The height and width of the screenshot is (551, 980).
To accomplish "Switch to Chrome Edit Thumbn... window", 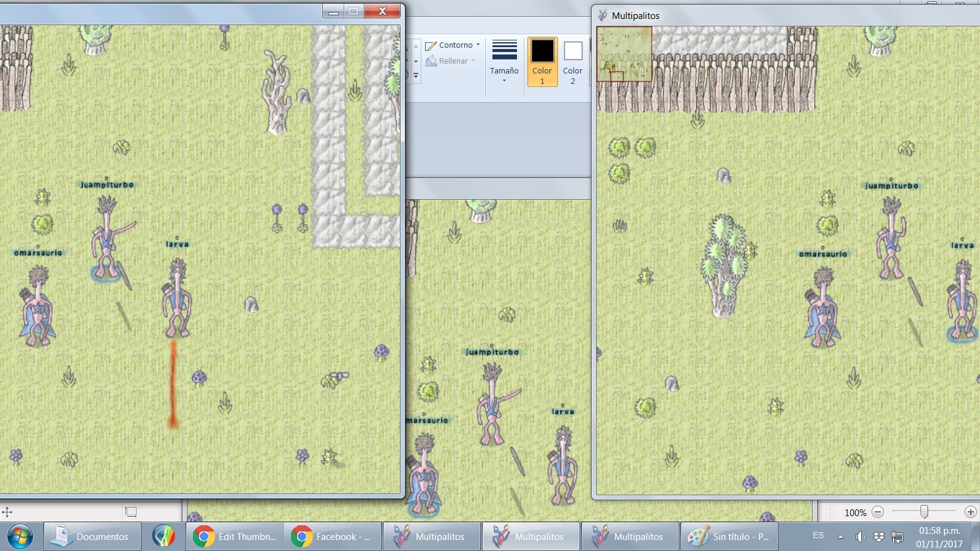I will pyautogui.click(x=235, y=536).
